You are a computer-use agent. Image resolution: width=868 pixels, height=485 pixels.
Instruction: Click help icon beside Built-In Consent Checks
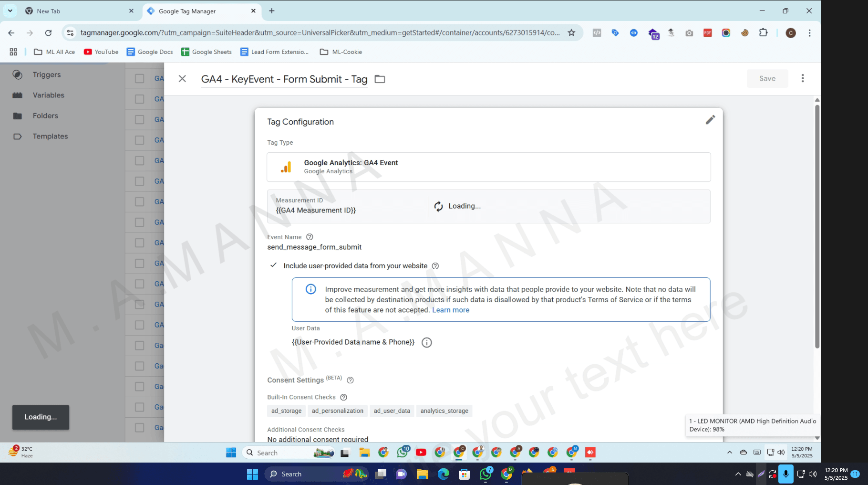(343, 397)
